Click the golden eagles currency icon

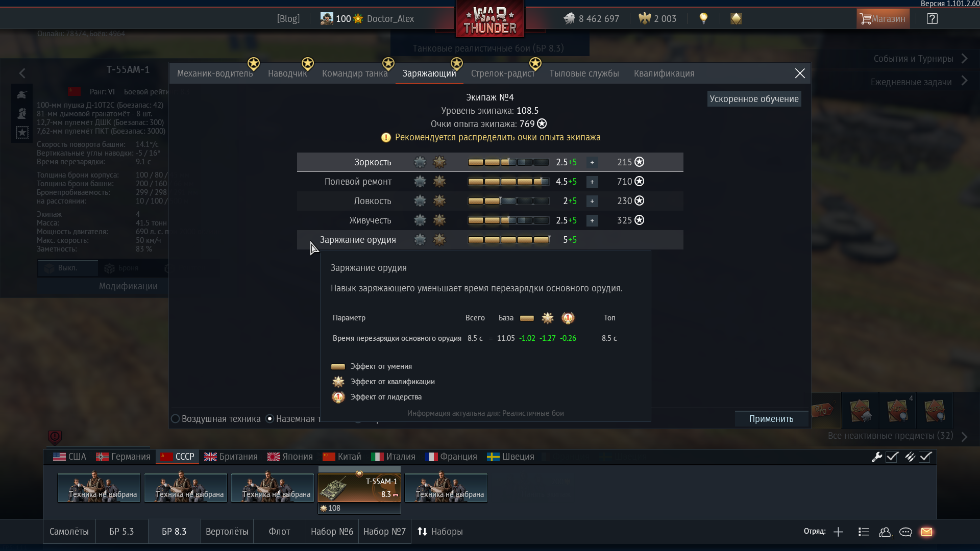tap(645, 18)
